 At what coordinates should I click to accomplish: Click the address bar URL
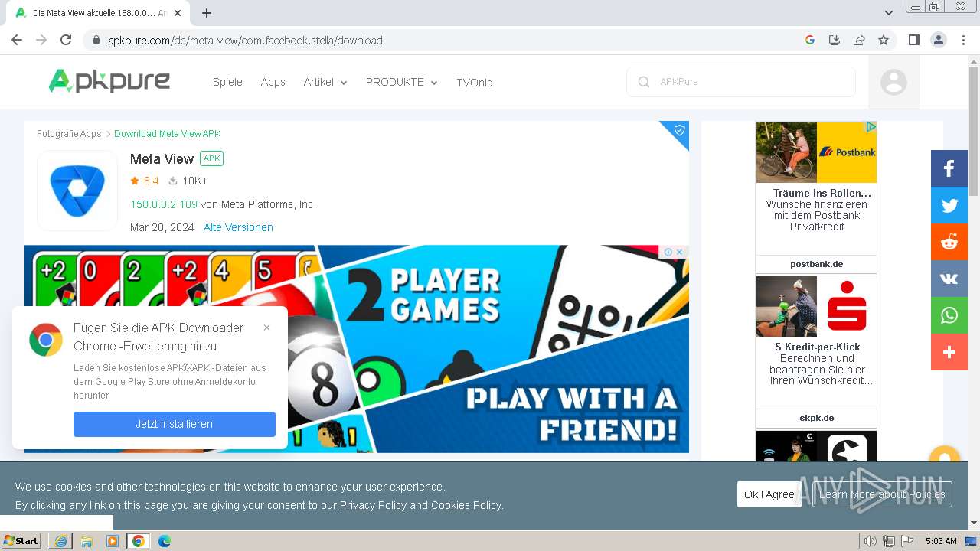245,41
